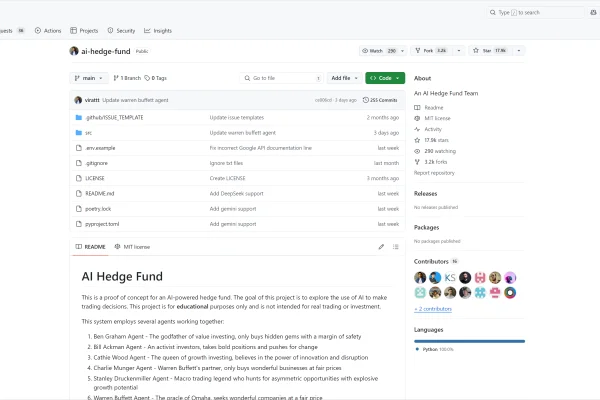View 17.9k stars link
This screenshot has height=400, width=600.
436,140
